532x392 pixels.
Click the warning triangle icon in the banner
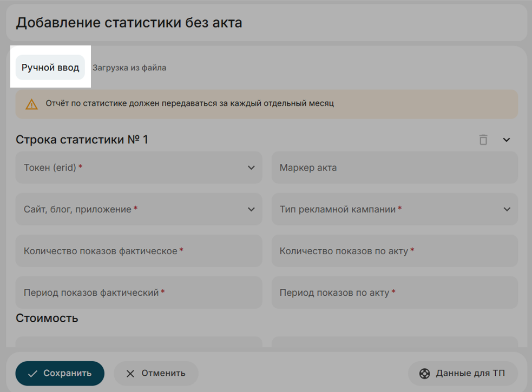point(31,104)
